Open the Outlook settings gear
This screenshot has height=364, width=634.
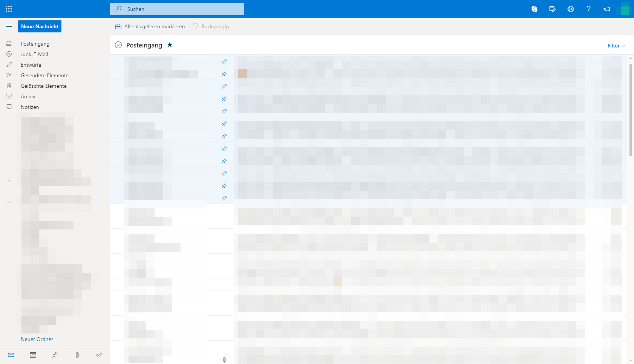570,9
